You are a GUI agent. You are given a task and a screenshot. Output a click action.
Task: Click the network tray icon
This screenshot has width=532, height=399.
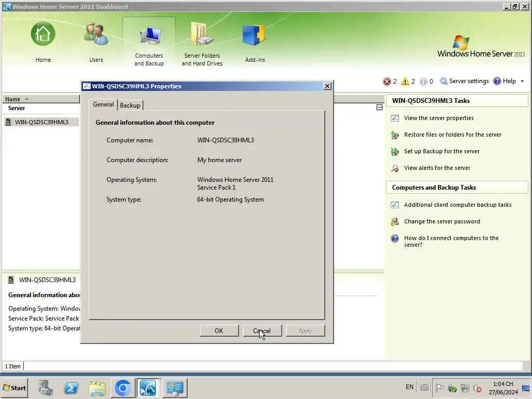click(x=465, y=388)
